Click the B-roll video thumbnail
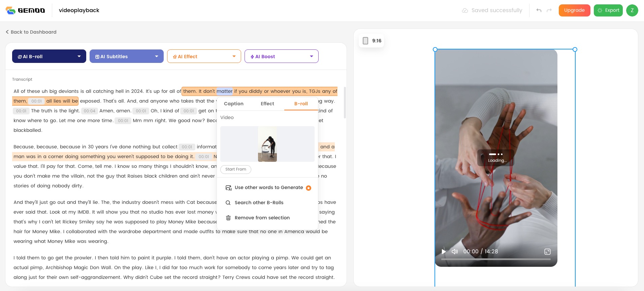 (x=267, y=144)
